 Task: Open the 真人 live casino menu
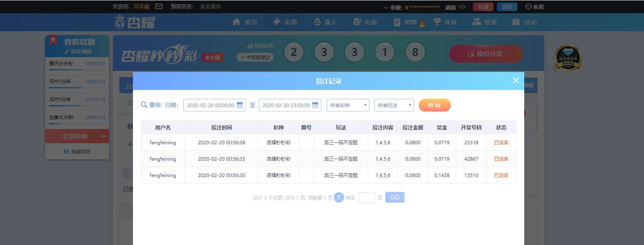[325, 22]
